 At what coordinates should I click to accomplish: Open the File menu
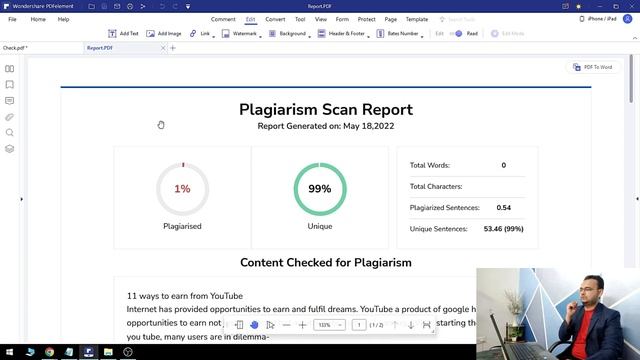click(12, 19)
